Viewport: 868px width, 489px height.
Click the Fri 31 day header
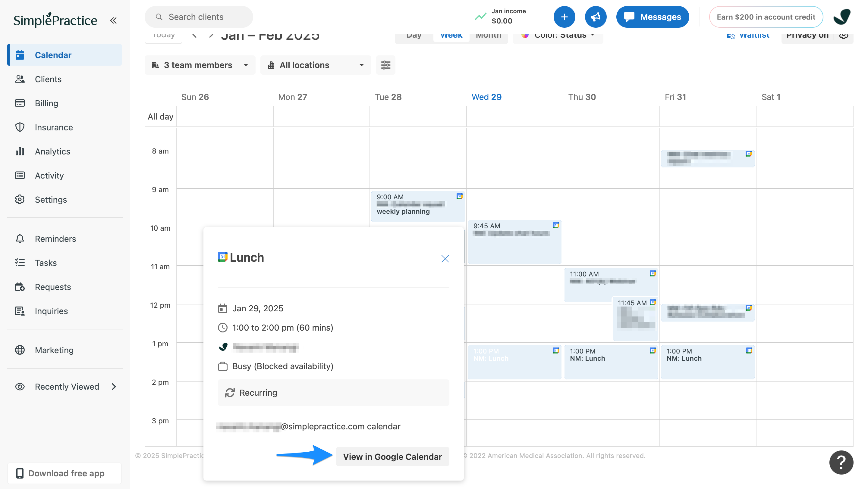(x=675, y=97)
